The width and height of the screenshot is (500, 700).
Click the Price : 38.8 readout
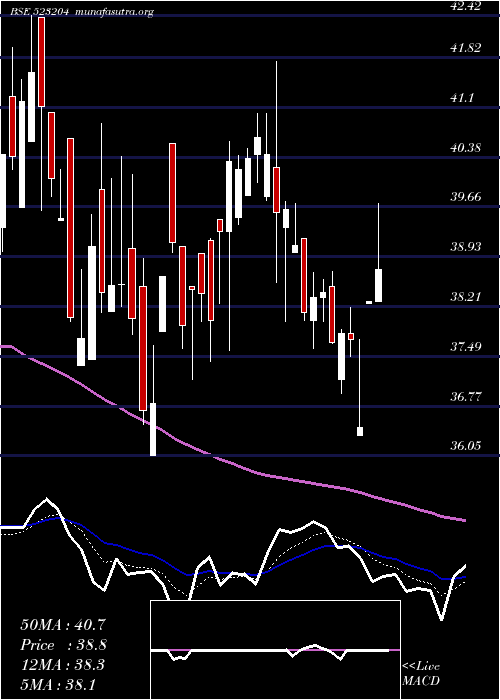pyautogui.click(x=63, y=645)
